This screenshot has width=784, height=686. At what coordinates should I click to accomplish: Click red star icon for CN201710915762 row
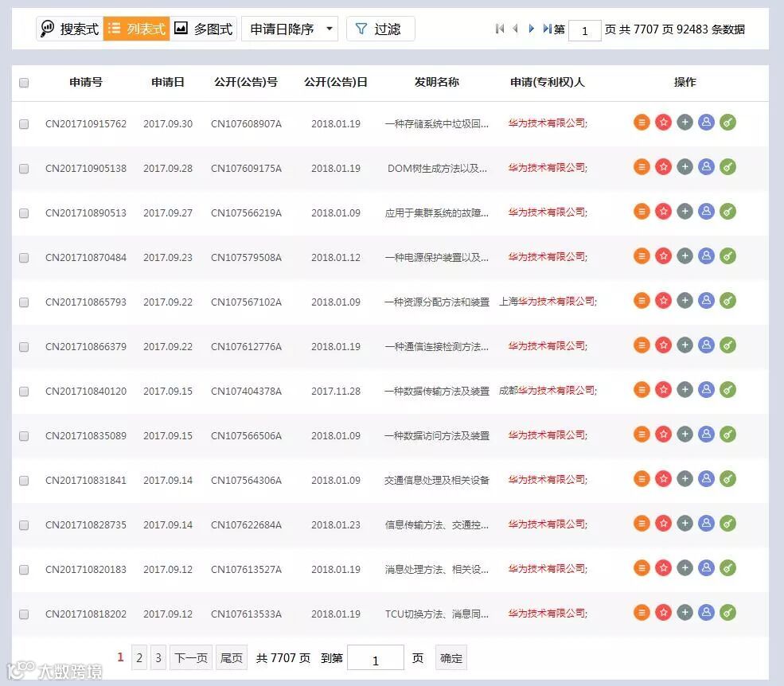tap(663, 122)
